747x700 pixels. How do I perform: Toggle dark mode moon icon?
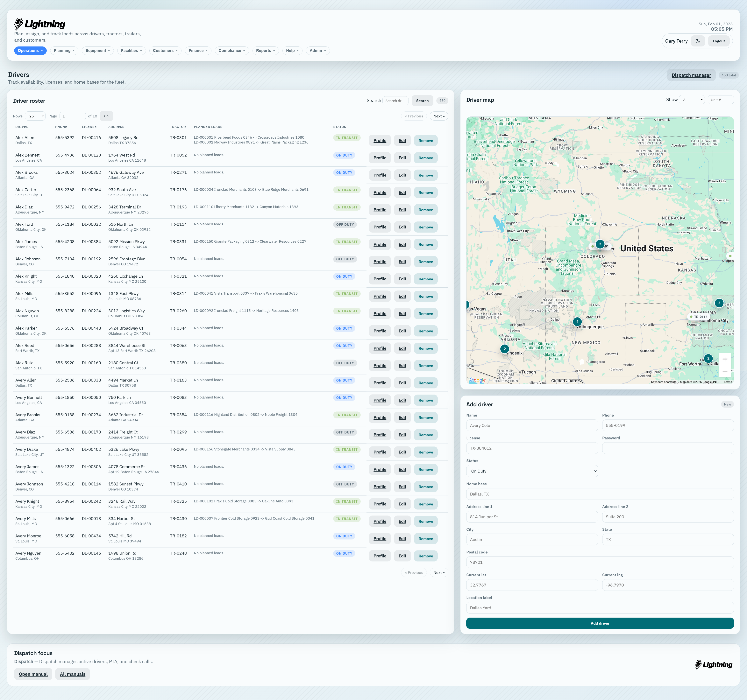pos(698,41)
